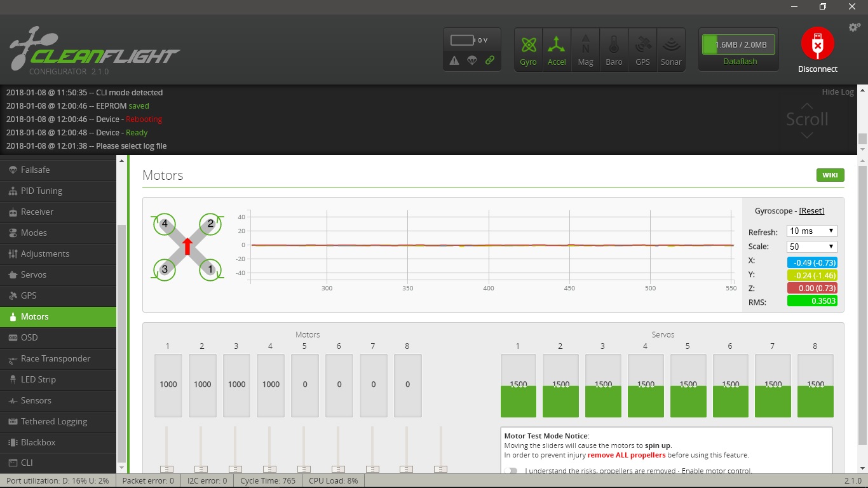The image size is (868, 488).
Task: Click the Cycle Time status entry
Action: point(268,481)
